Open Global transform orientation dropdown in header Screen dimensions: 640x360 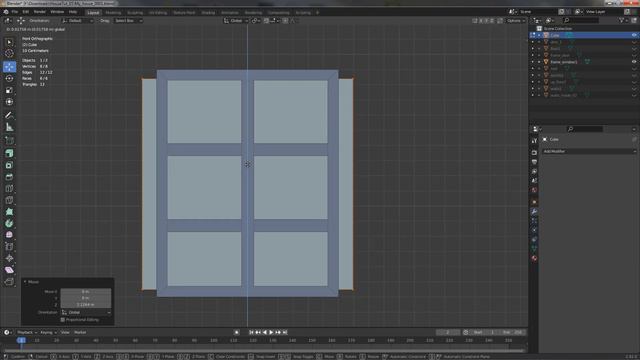click(236, 20)
